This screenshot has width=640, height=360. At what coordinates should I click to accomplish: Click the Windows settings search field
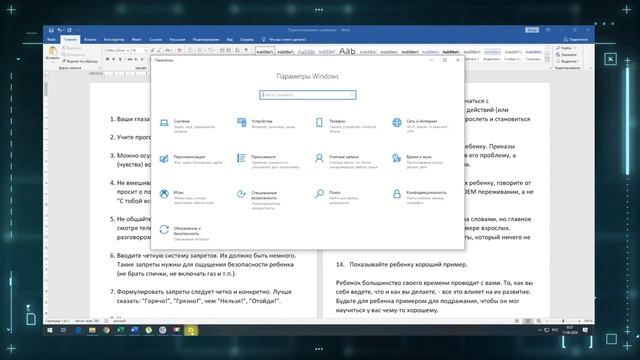[307, 95]
